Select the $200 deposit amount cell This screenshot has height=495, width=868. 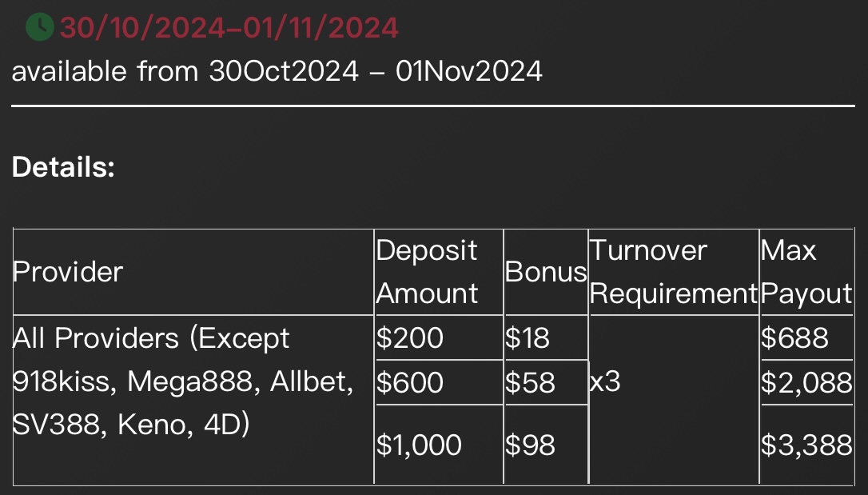tap(410, 338)
